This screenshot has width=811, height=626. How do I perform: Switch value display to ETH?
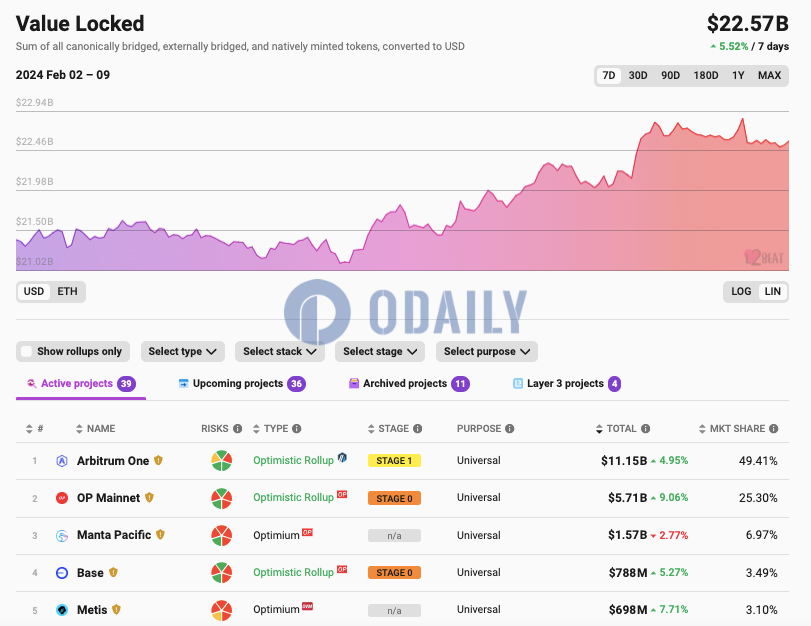(67, 291)
